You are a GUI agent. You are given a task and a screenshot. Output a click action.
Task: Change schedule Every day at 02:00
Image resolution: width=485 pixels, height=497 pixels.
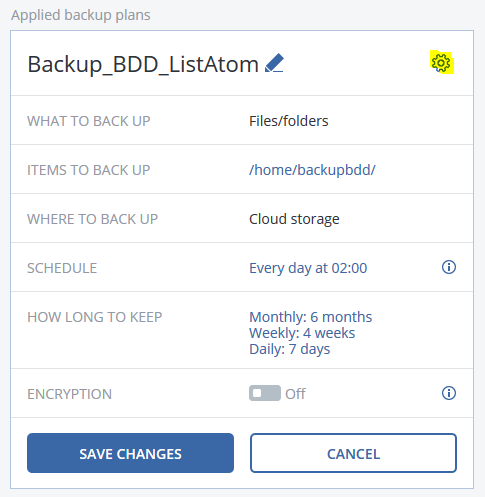(308, 268)
